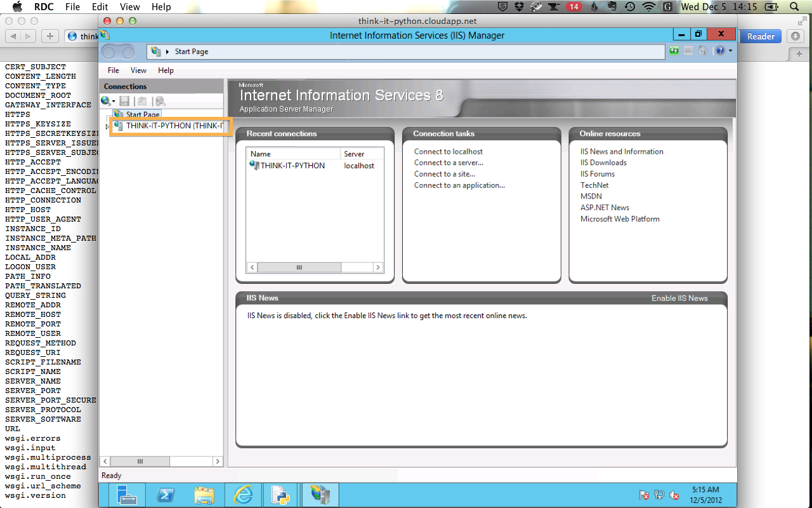
Task: Click the Safari Downloads arrow button
Action: click(x=797, y=36)
